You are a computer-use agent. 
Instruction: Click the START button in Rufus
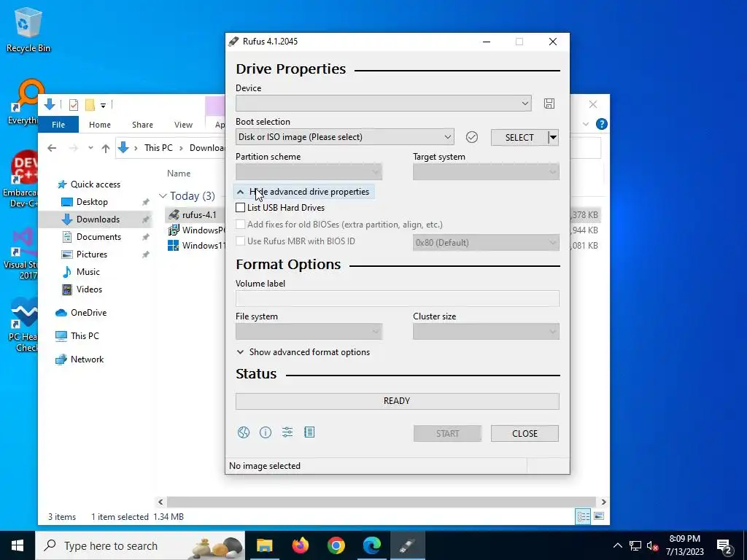[447, 433]
